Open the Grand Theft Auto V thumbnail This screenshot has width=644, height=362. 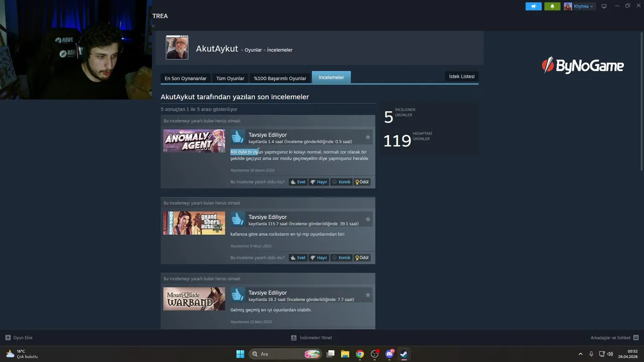tap(194, 223)
